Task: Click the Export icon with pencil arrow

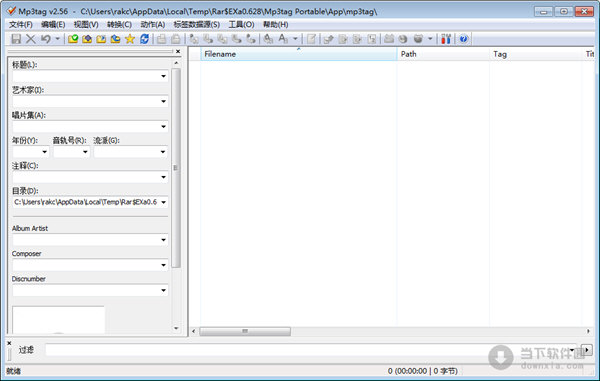Action: pyautogui.click(x=328, y=39)
